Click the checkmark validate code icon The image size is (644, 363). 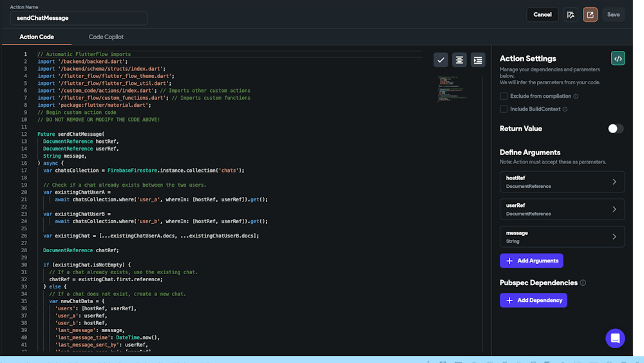coord(440,60)
